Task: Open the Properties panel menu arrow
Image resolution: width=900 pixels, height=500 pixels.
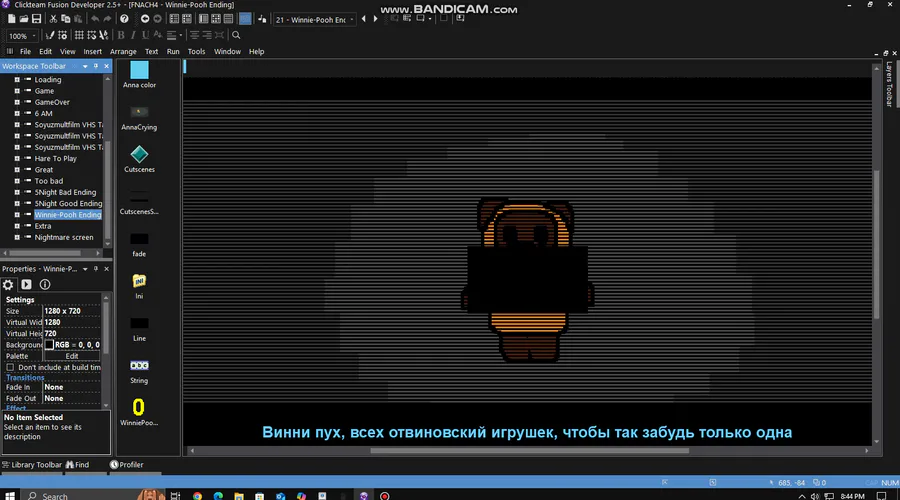Action: (85, 269)
